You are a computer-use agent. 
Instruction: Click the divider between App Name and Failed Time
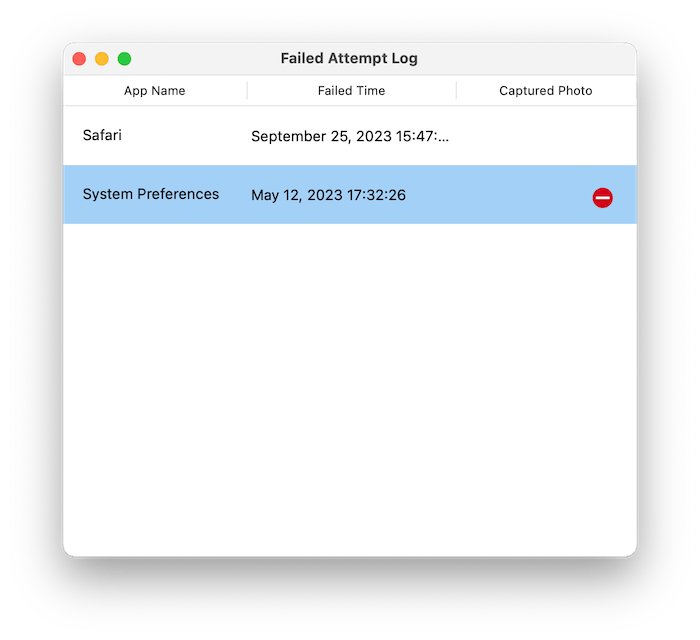click(247, 91)
